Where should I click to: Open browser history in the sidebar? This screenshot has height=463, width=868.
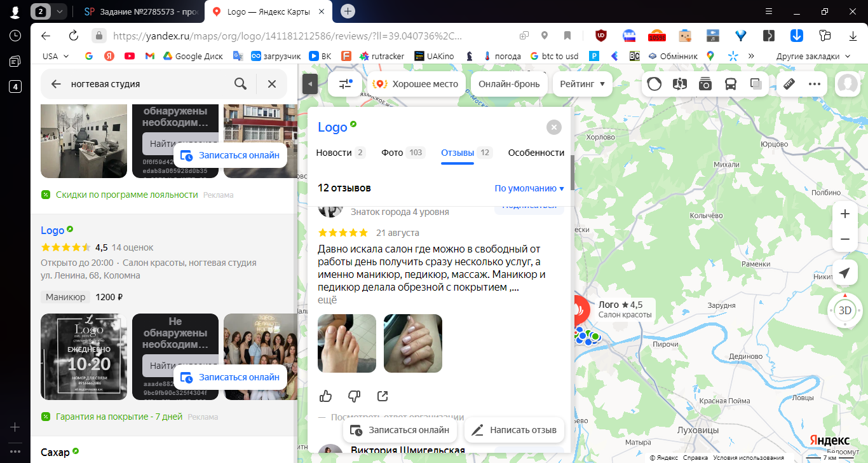[x=15, y=36]
